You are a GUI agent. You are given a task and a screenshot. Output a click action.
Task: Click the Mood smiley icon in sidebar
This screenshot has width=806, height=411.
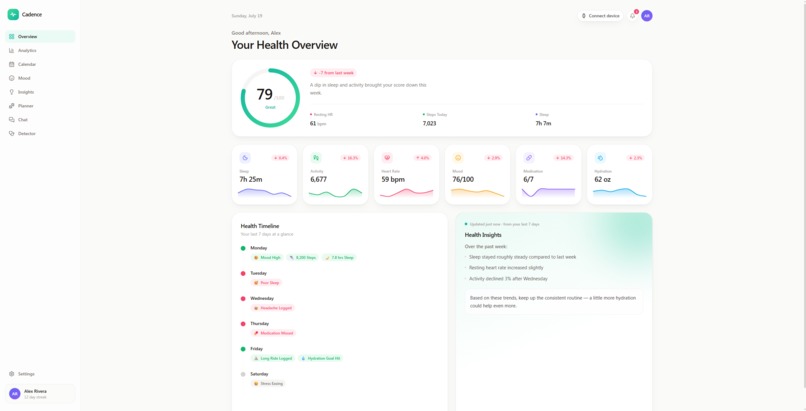pos(11,78)
